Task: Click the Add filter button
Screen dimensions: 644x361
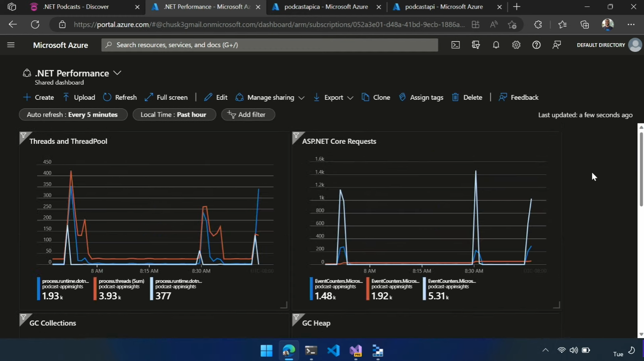Action: point(248,115)
